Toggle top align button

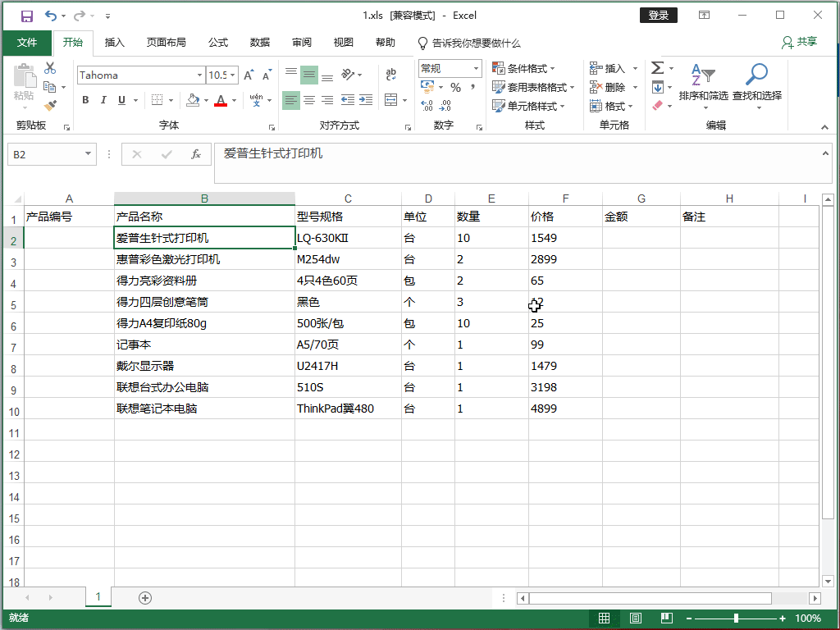[x=291, y=75]
